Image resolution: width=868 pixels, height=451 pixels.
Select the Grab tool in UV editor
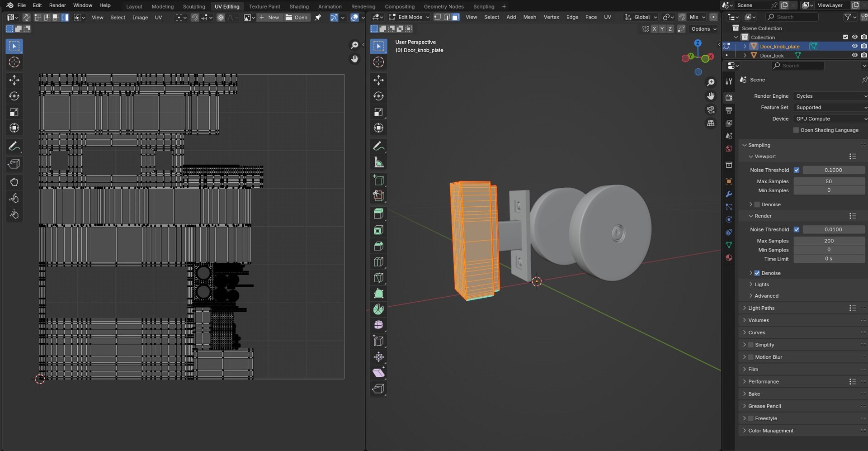click(x=14, y=182)
